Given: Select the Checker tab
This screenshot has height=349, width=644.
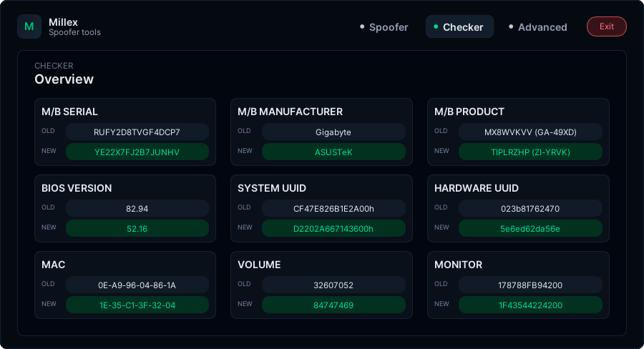Looking at the screenshot, I should pyautogui.click(x=459, y=27).
